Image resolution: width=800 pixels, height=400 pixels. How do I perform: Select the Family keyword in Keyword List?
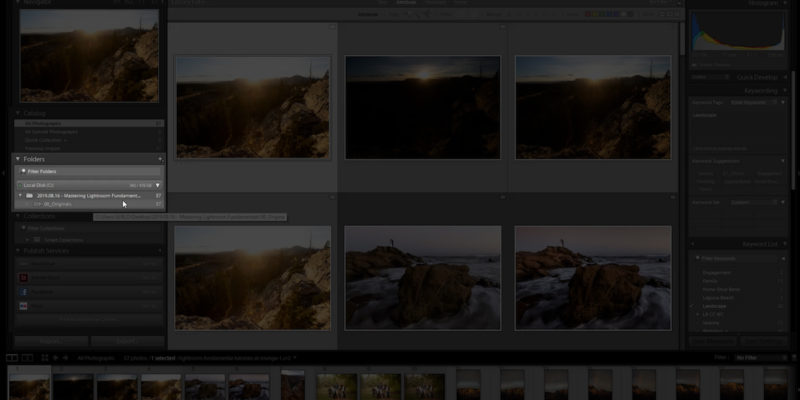click(x=710, y=281)
